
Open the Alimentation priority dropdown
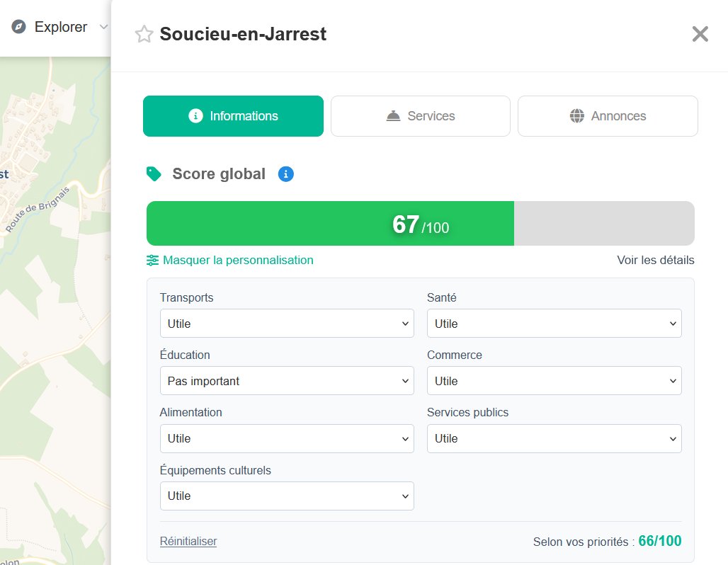click(x=287, y=439)
